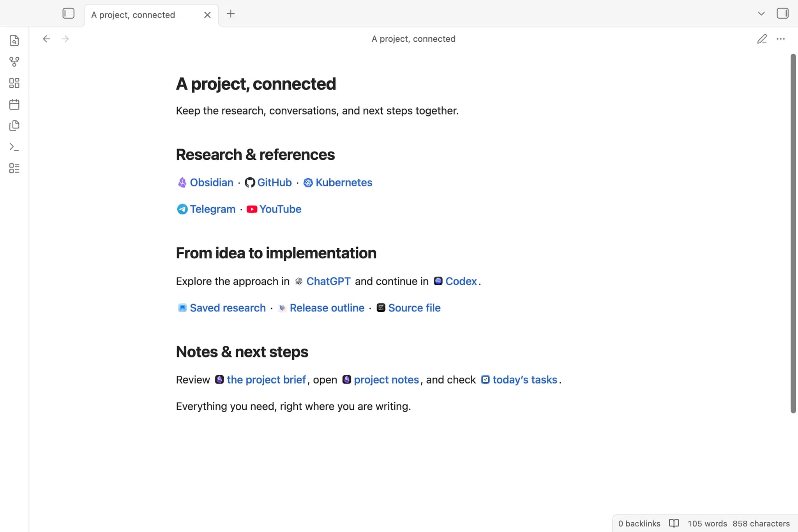798x532 pixels.
Task: Open graph view from the ribbon
Action: click(14, 62)
